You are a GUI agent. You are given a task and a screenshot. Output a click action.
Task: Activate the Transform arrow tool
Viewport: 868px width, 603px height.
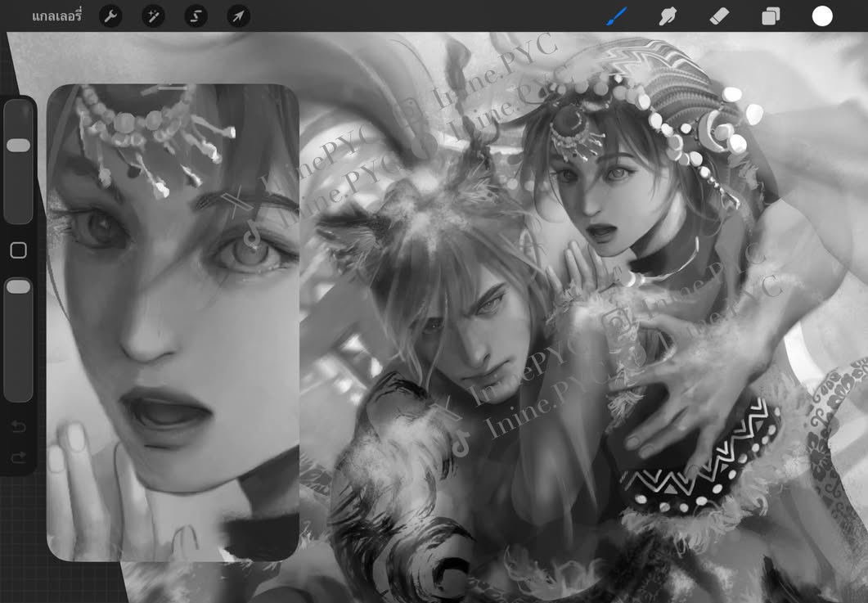[x=239, y=16]
